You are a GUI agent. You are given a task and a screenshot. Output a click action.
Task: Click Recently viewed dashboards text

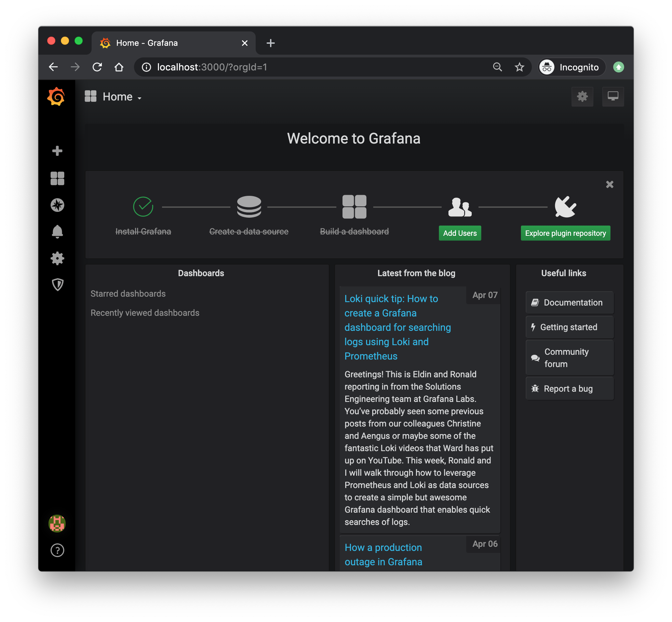145,313
